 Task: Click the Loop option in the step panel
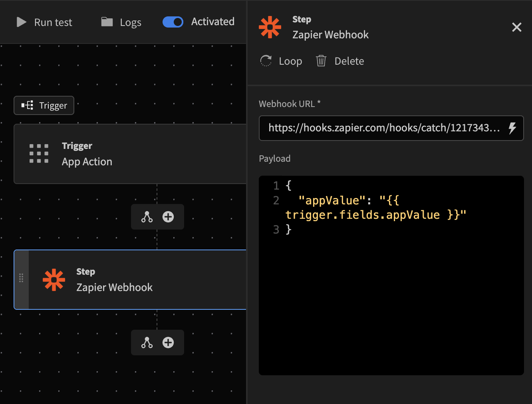281,61
